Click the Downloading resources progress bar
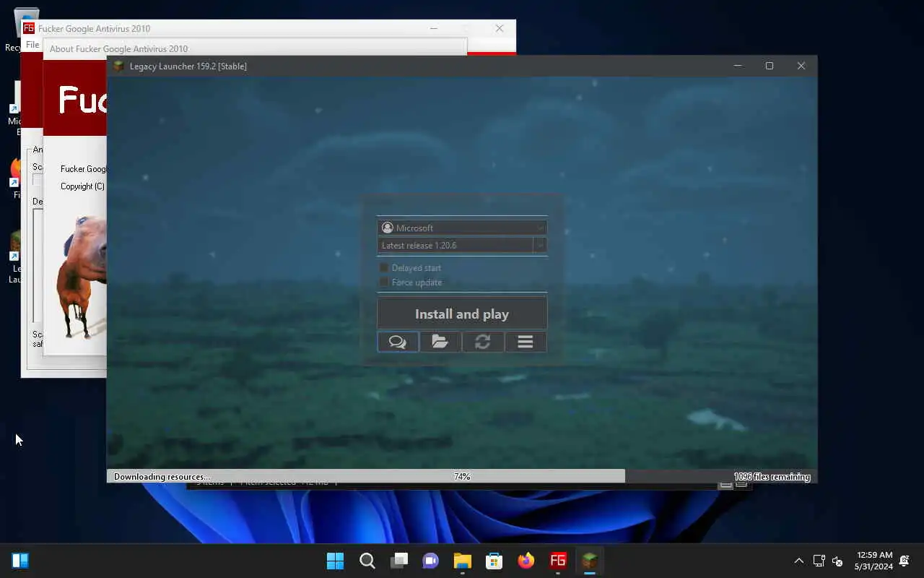Viewport: 924px width, 578px height. tap(462, 477)
